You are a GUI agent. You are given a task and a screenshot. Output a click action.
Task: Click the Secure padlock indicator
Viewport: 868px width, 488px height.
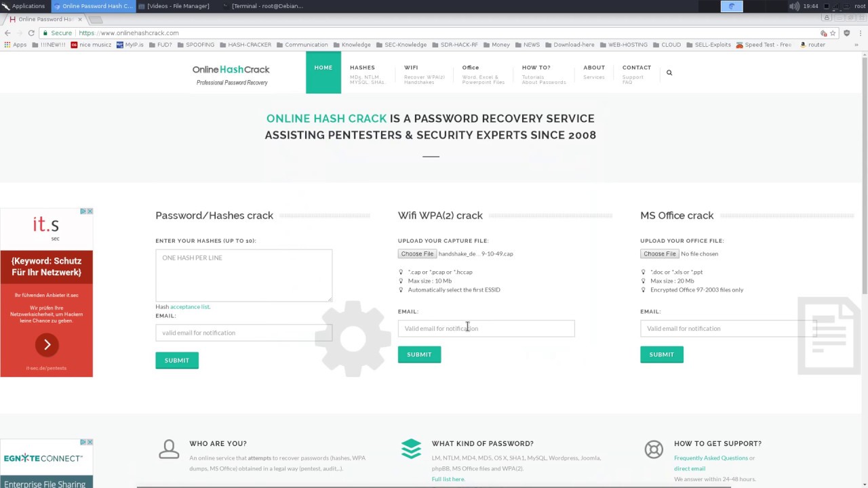58,33
